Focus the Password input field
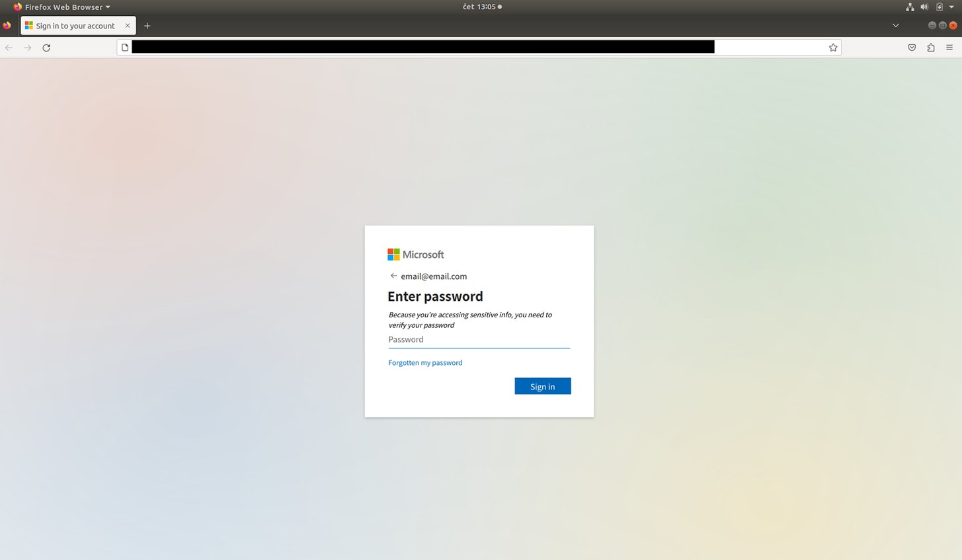The height and width of the screenshot is (560, 962). pos(479,340)
